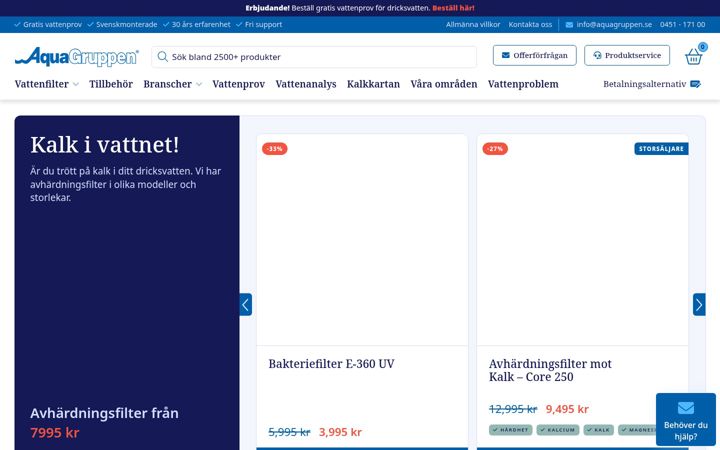Show next products with right carousel arrow

pyautogui.click(x=699, y=304)
